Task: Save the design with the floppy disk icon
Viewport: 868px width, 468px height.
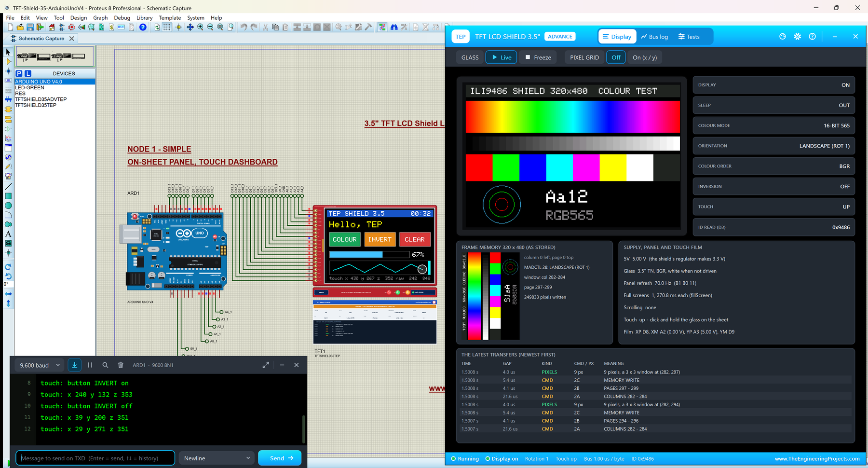Action: coord(30,28)
